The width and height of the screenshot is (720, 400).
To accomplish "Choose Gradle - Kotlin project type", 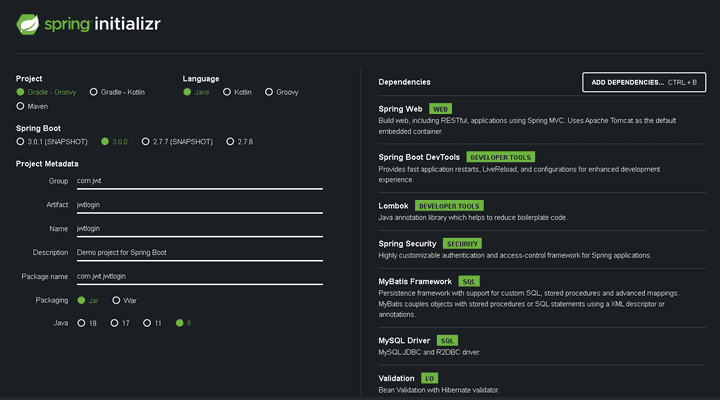I will click(x=94, y=92).
